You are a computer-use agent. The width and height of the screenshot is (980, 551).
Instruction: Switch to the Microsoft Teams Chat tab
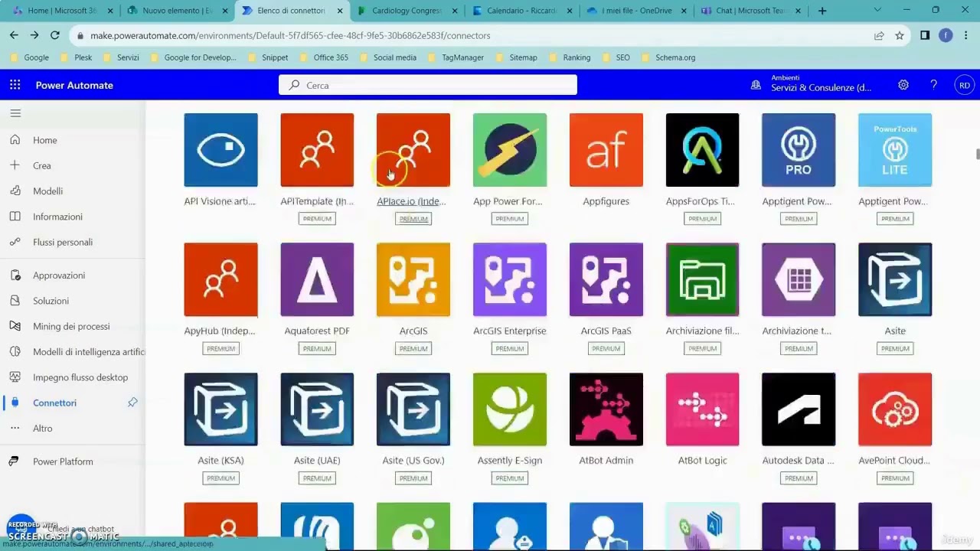750,11
